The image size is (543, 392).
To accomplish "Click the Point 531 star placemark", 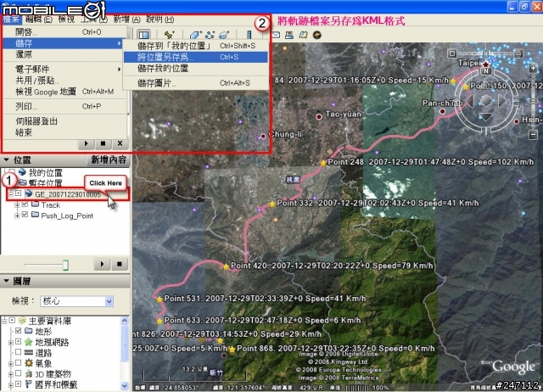I will coord(160,300).
